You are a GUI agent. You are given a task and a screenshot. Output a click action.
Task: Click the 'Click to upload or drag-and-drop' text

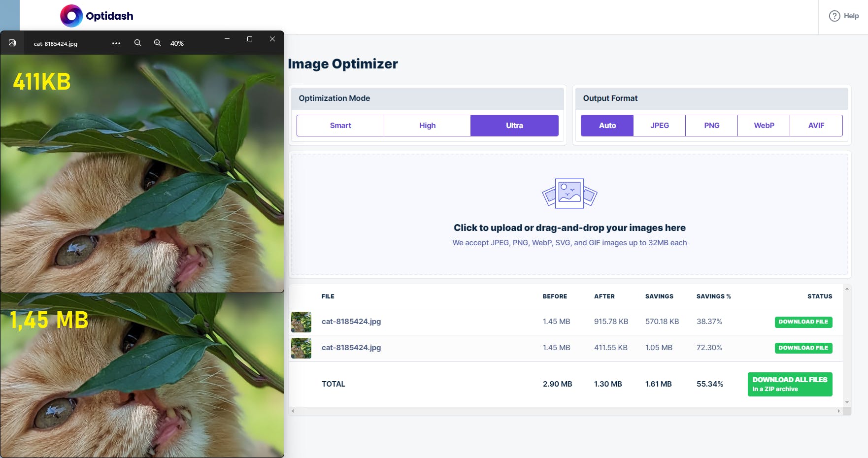(x=569, y=228)
